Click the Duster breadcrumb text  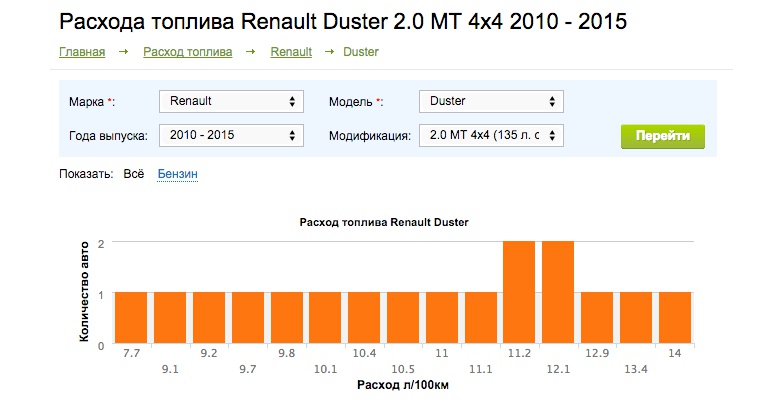(x=361, y=52)
